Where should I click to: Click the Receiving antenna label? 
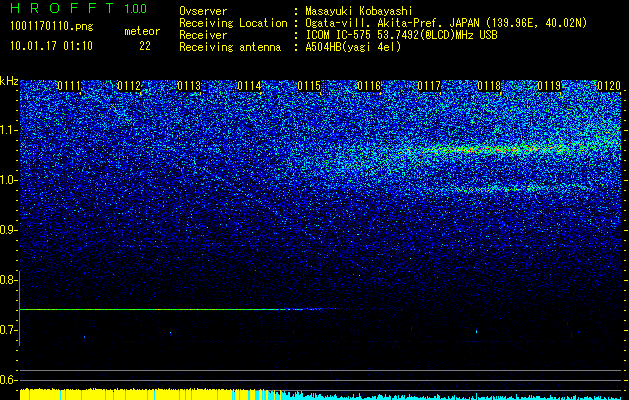[230, 47]
